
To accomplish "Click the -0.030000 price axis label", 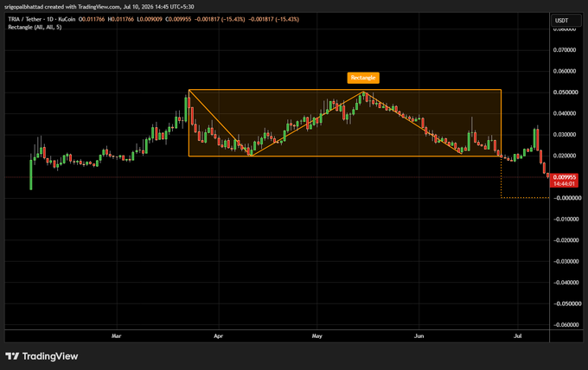I will (565, 261).
